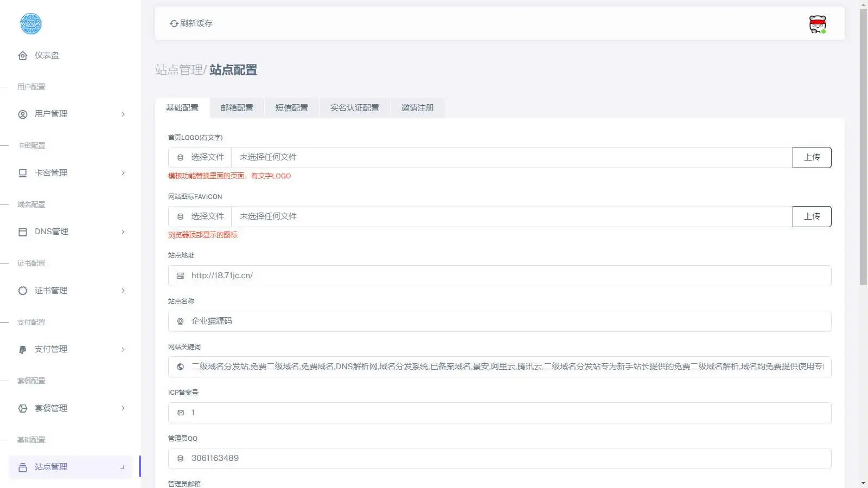Viewport: 868px width, 488px height.
Task: Select the 用户管理 user icon in sidebar
Action: (22, 114)
